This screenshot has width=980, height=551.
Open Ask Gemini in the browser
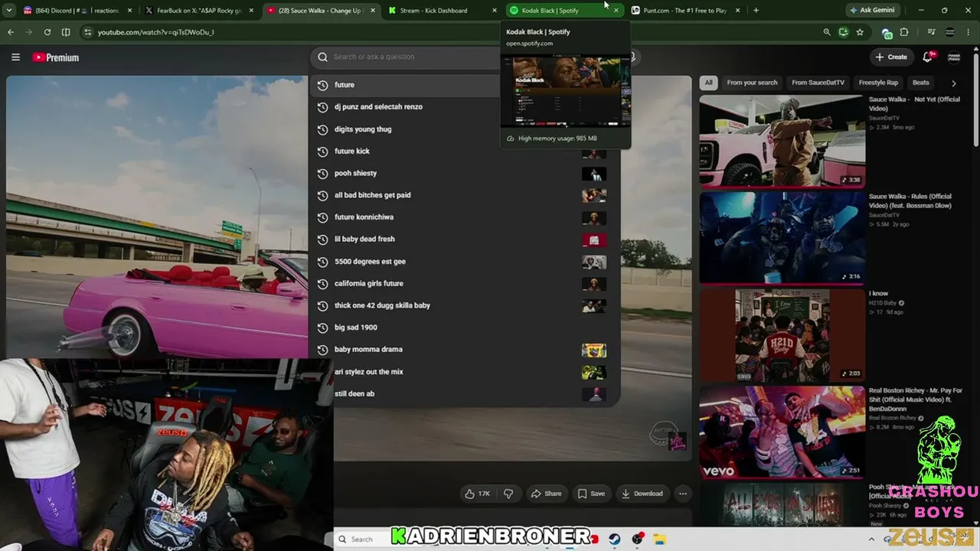(871, 11)
